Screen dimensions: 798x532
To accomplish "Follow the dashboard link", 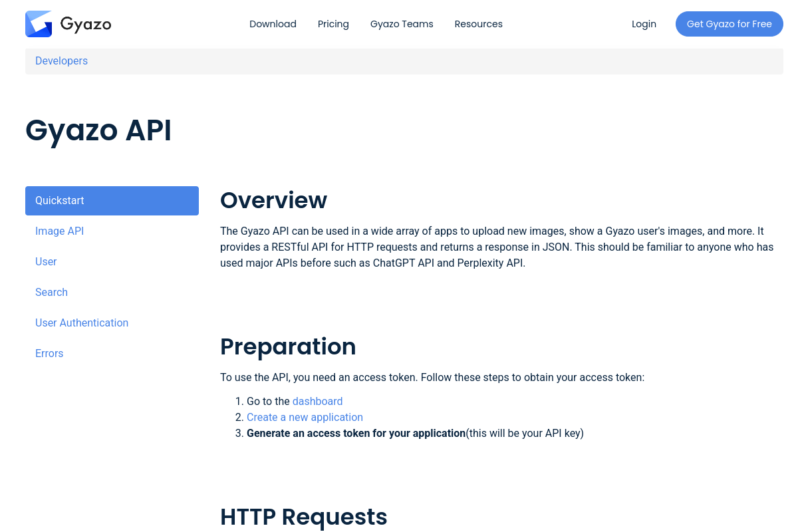I will [x=317, y=402].
